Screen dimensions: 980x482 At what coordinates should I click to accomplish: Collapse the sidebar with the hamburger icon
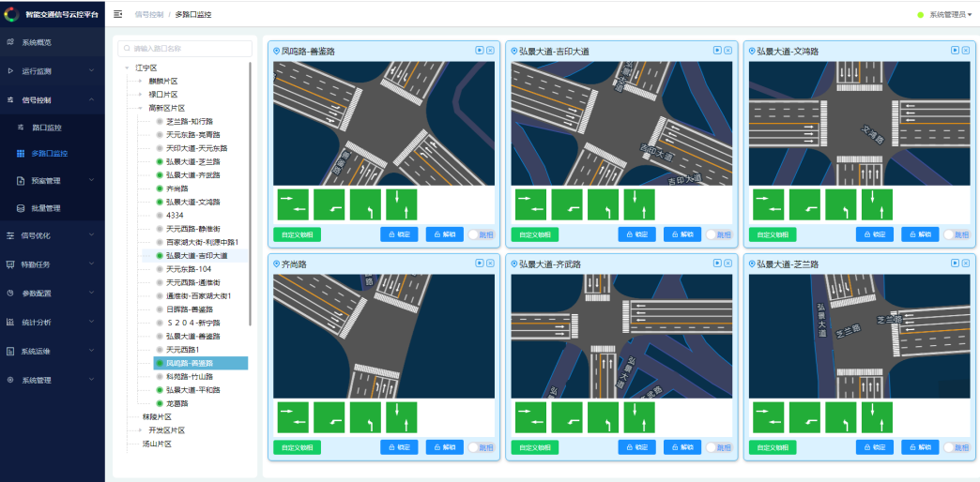click(117, 14)
